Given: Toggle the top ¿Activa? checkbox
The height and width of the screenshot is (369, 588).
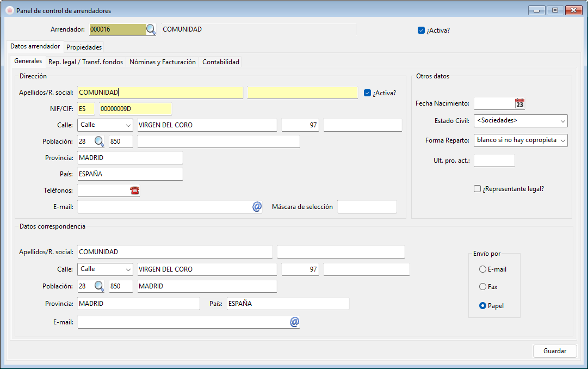Looking at the screenshot, I should coord(421,30).
